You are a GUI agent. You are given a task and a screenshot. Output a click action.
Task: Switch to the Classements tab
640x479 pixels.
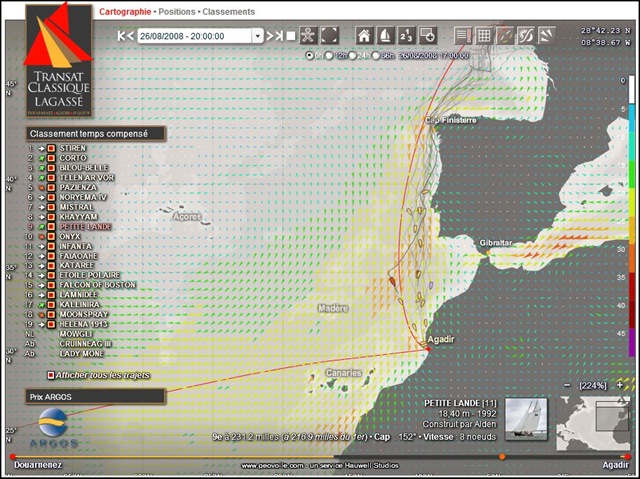point(229,12)
